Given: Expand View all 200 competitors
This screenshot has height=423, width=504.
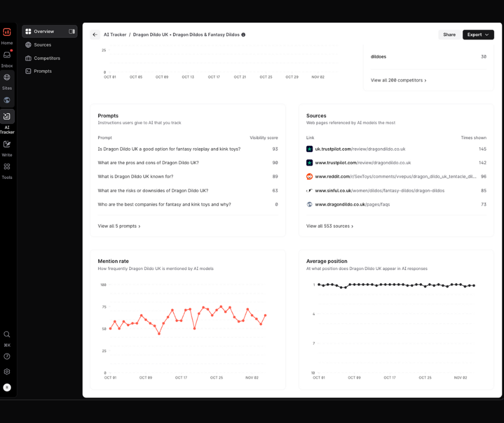Looking at the screenshot, I should [398, 81].
